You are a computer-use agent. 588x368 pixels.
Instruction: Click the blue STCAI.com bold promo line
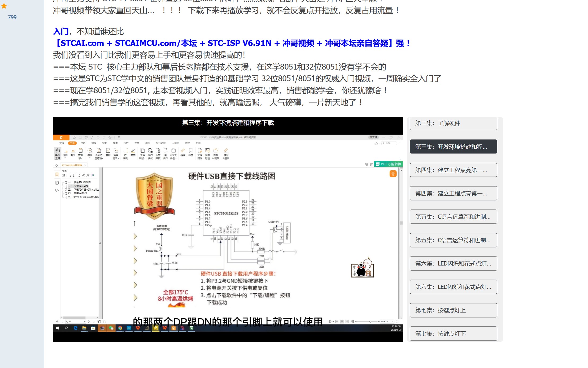coord(232,43)
